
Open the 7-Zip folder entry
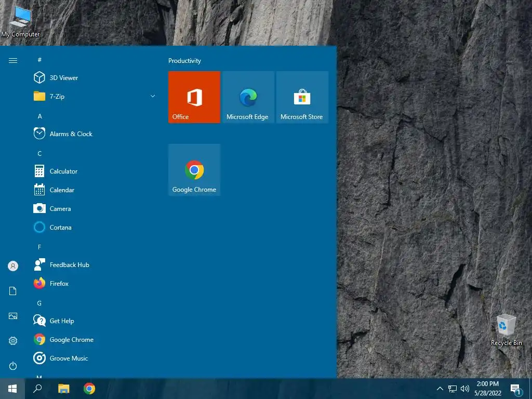click(95, 96)
